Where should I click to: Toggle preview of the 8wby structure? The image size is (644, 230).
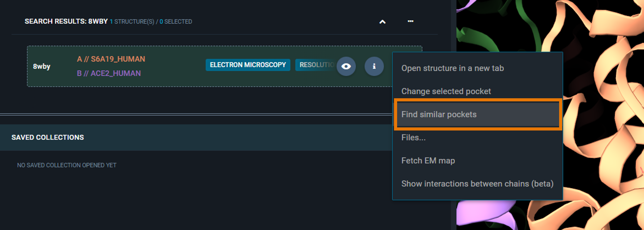pyautogui.click(x=346, y=66)
